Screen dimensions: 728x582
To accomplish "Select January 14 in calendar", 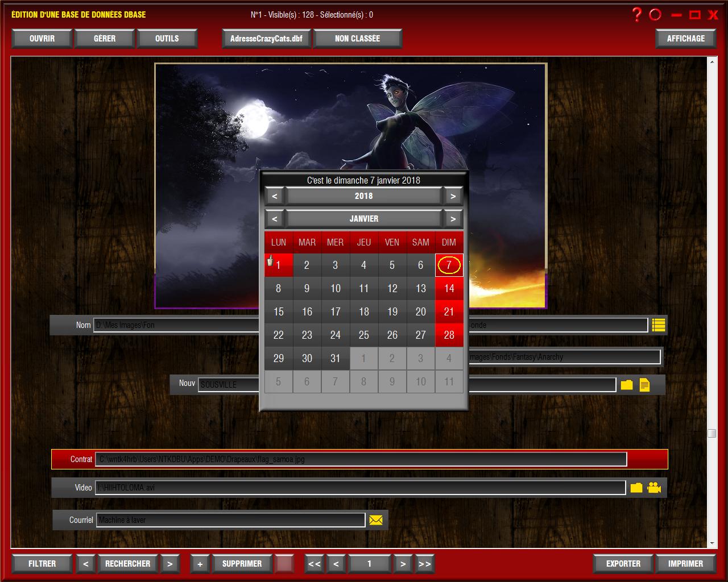I will (449, 289).
